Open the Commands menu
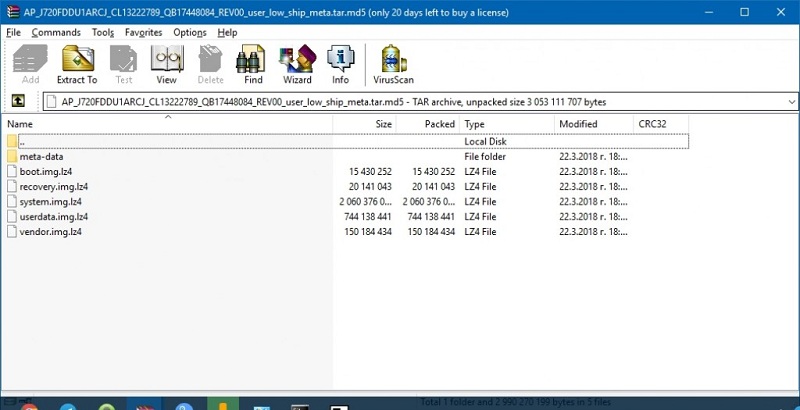800x410 pixels. (x=56, y=32)
